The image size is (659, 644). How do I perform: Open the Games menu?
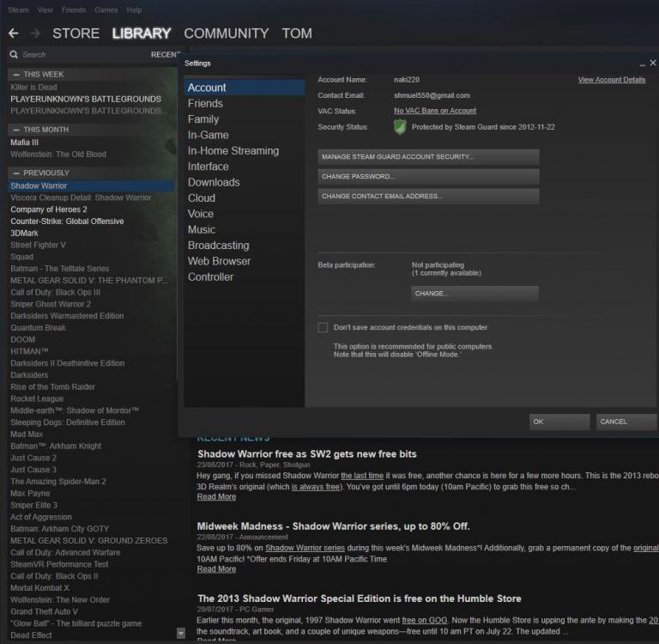click(x=106, y=9)
